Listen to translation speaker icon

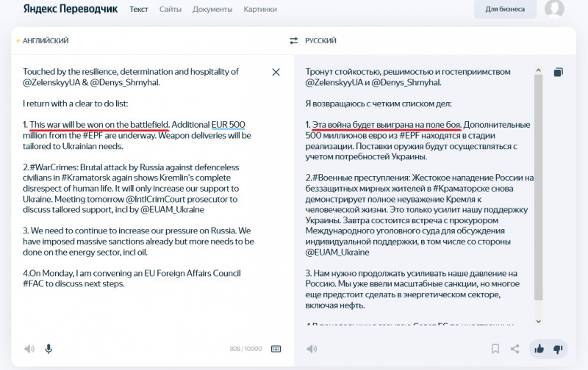coord(312,349)
